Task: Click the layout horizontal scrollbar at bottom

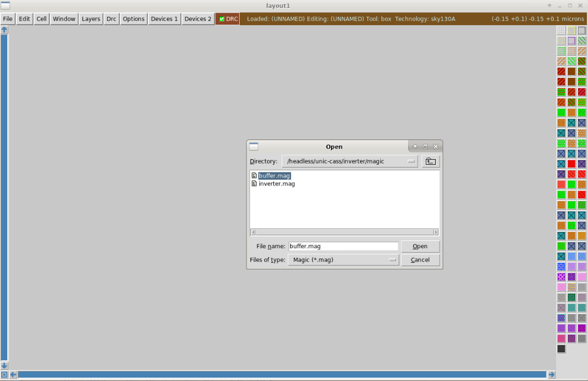Action: coord(282,374)
